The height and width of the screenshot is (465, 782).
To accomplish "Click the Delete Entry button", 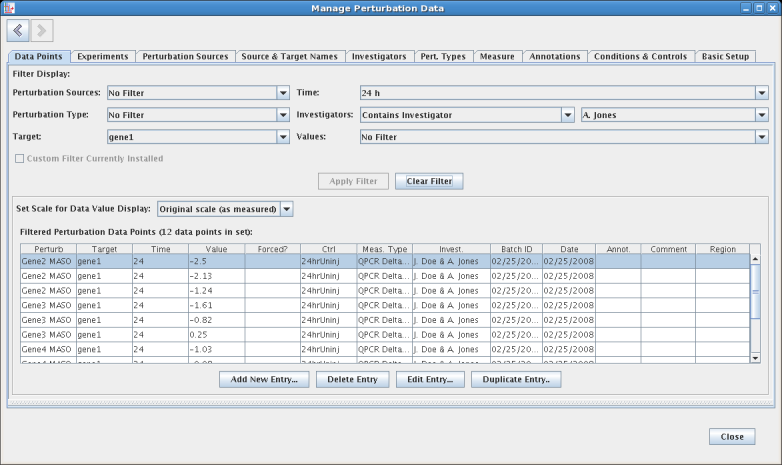I will coord(352,380).
